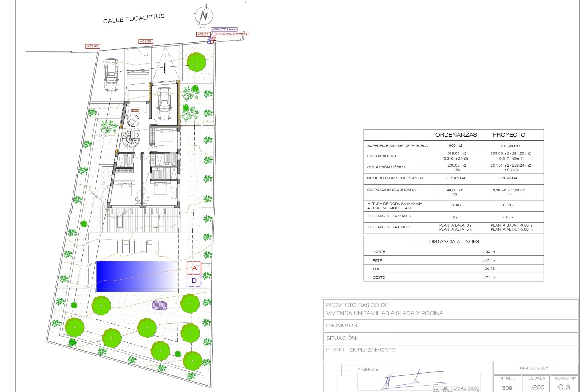The width and height of the screenshot is (588, 392).
Task: Click the spiral staircase in the floor plan
Action: pyautogui.click(x=131, y=139)
